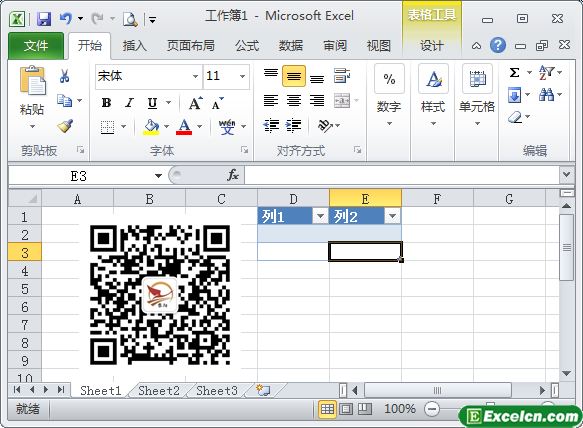Increase font size with large A icon
Viewport: 583px width, 428px height.
[196, 103]
